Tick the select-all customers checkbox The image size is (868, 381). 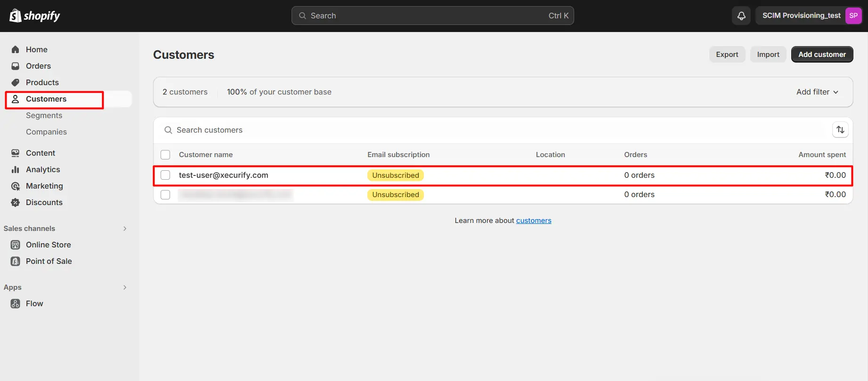(x=165, y=155)
